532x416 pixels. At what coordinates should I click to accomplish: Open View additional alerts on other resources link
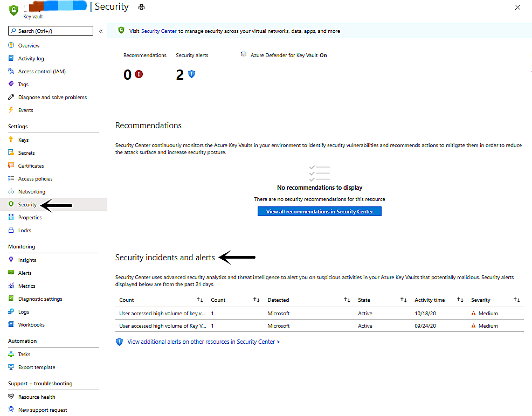tap(203, 342)
